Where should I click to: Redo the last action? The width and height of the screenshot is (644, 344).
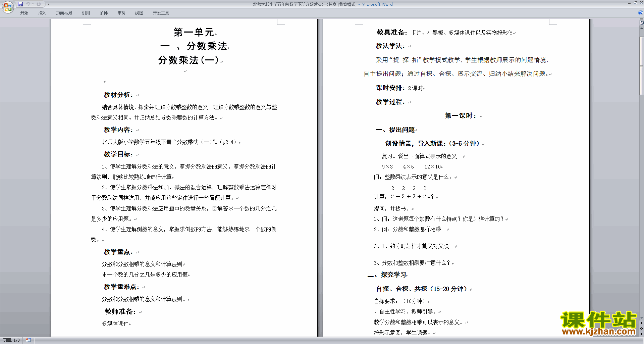point(39,4)
